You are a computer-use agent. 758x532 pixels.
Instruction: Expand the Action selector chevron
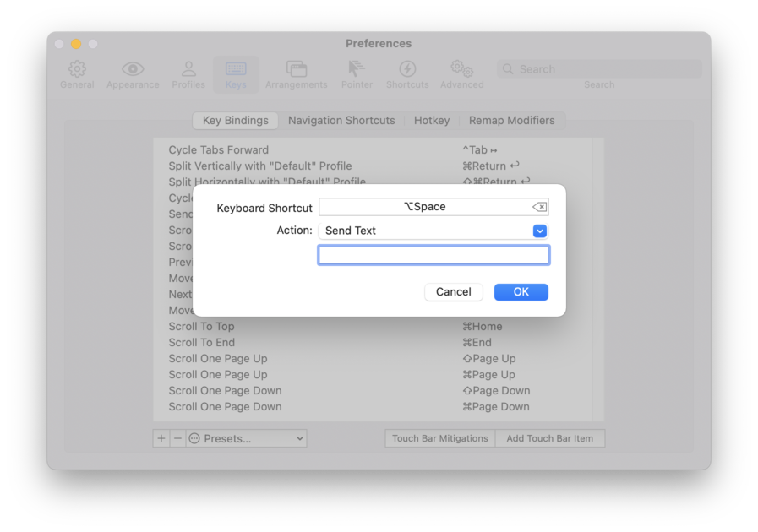point(539,230)
